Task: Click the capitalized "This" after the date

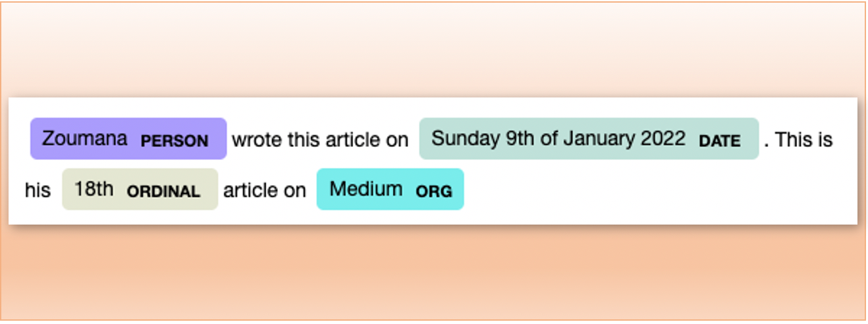Action: [x=795, y=140]
